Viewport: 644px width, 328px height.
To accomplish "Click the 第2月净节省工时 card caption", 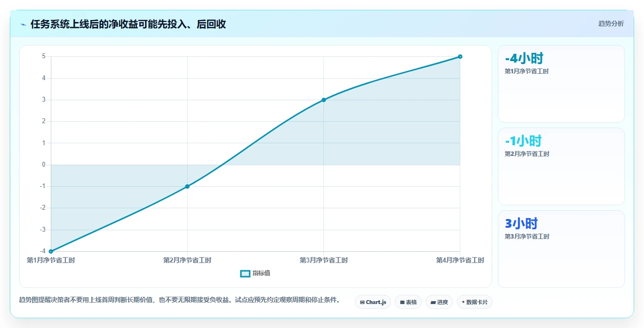I will click(527, 154).
